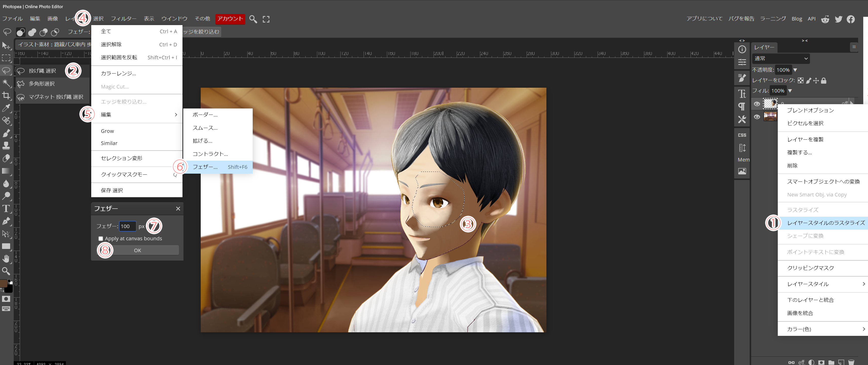
Task: Click the red アカウント button
Action: coord(230,19)
